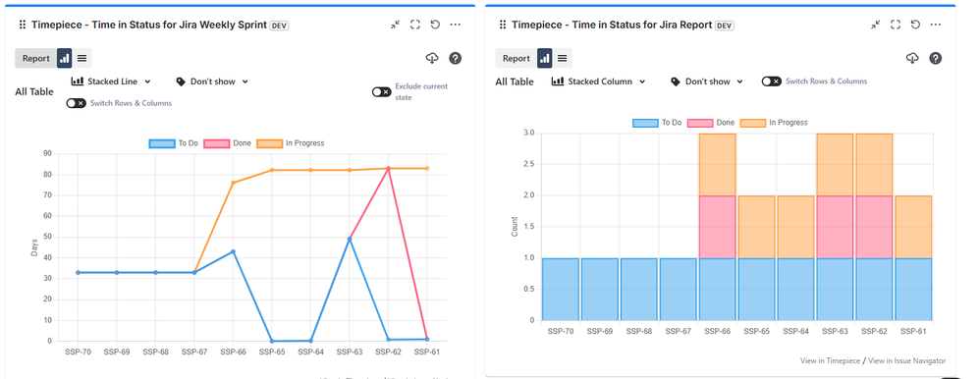Minimize the Weekly Sprint gadget
Viewport: 980px width, 379px height.
tap(395, 25)
